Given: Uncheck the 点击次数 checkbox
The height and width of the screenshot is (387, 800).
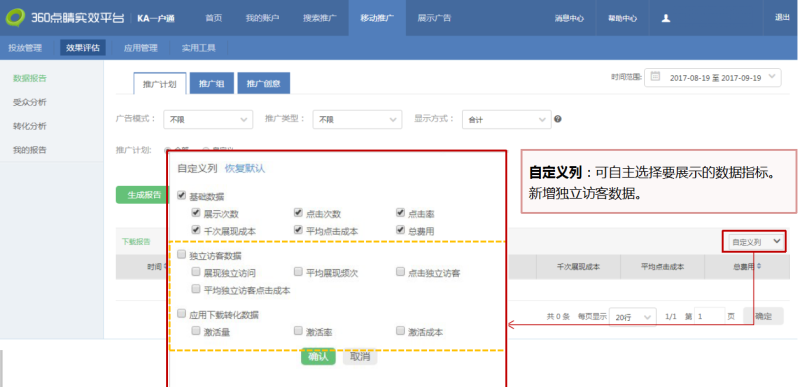Looking at the screenshot, I should [x=298, y=212].
